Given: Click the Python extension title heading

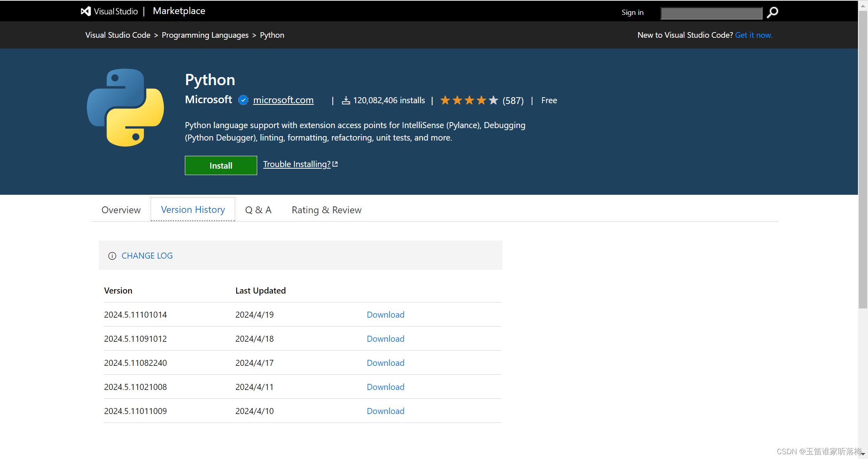Looking at the screenshot, I should tap(210, 80).
